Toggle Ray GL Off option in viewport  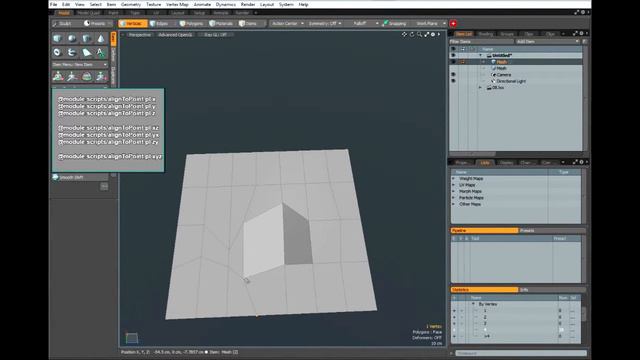[x=215, y=35]
